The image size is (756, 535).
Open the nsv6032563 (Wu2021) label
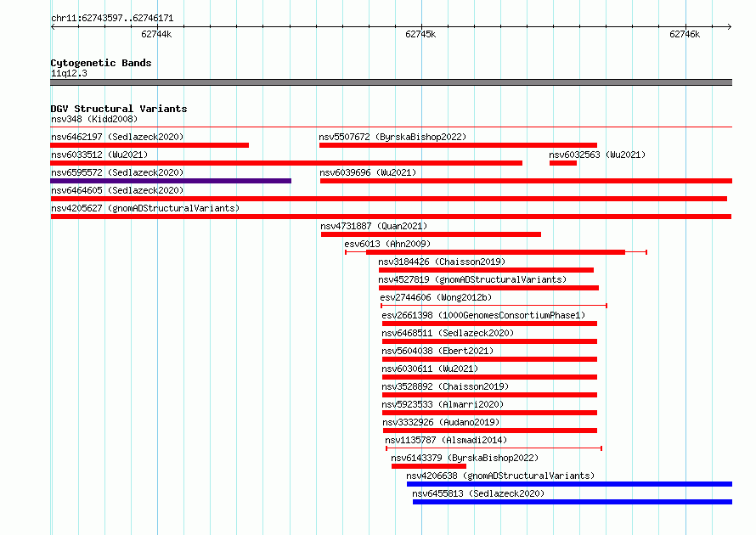point(597,155)
